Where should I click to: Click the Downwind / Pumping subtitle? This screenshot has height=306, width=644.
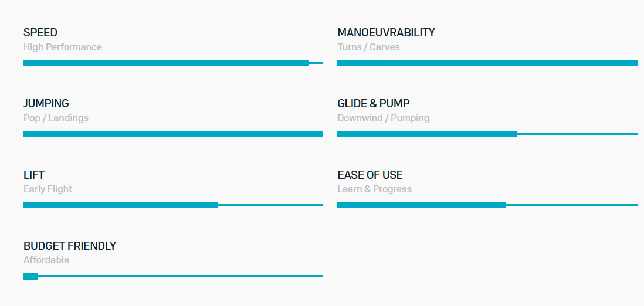[383, 118]
